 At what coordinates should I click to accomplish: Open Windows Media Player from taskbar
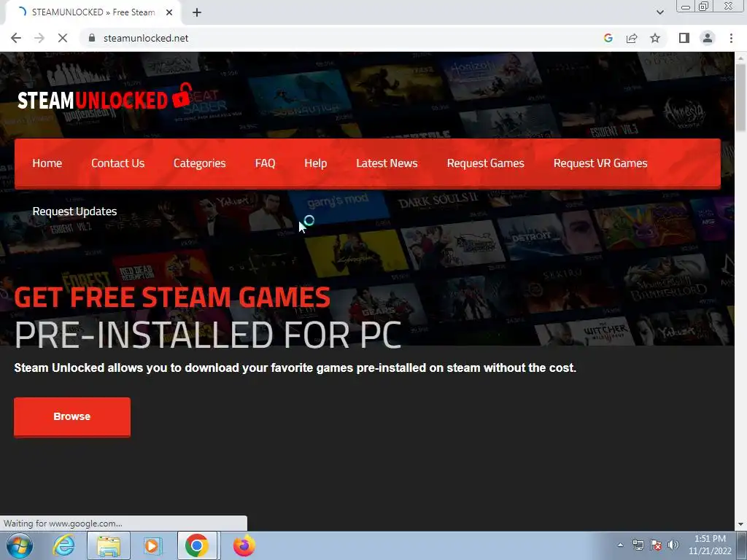(152, 545)
